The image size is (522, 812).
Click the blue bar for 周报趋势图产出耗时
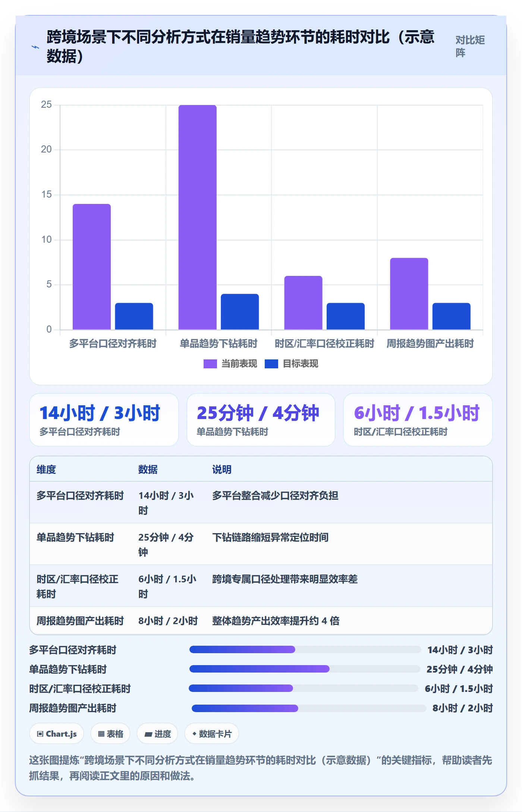pos(451,316)
